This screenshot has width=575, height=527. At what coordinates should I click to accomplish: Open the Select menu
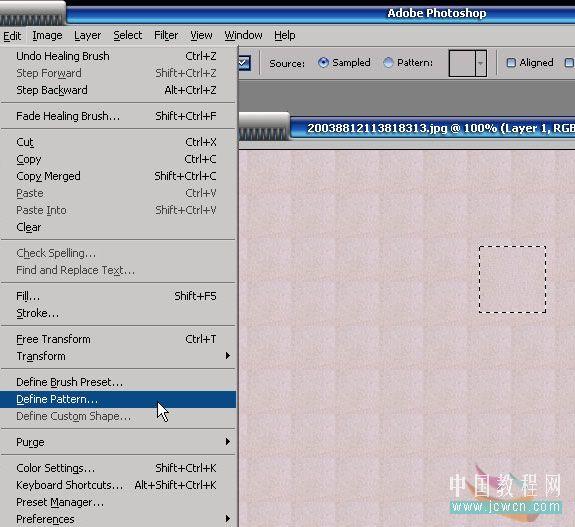pos(127,36)
